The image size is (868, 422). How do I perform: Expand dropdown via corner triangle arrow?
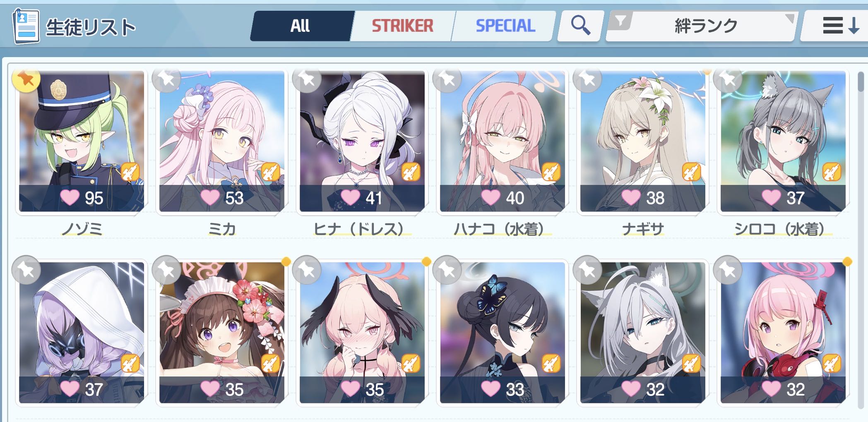pyautogui.click(x=789, y=18)
